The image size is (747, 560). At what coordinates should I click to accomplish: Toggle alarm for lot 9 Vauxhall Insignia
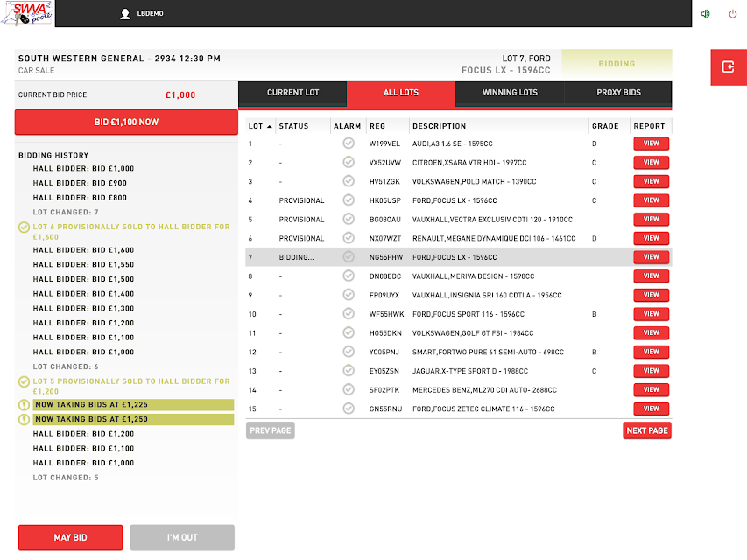pos(349,295)
